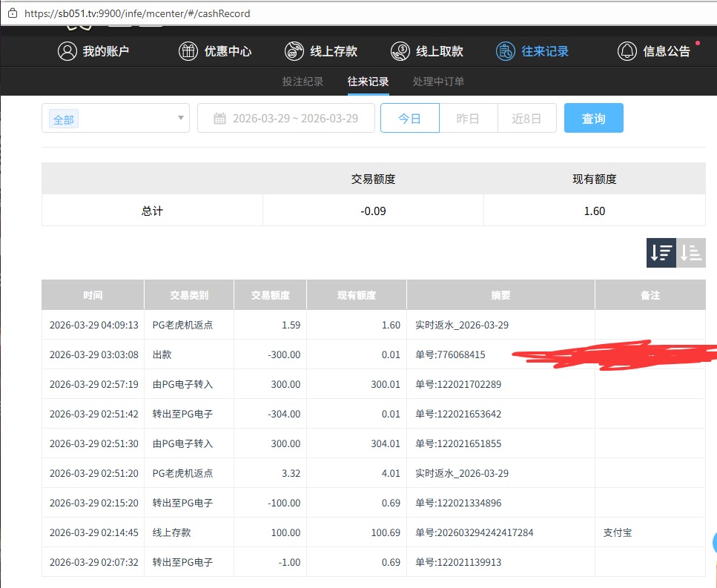Image resolution: width=717 pixels, height=588 pixels.
Task: Open the date range picker field
Action: coord(295,119)
